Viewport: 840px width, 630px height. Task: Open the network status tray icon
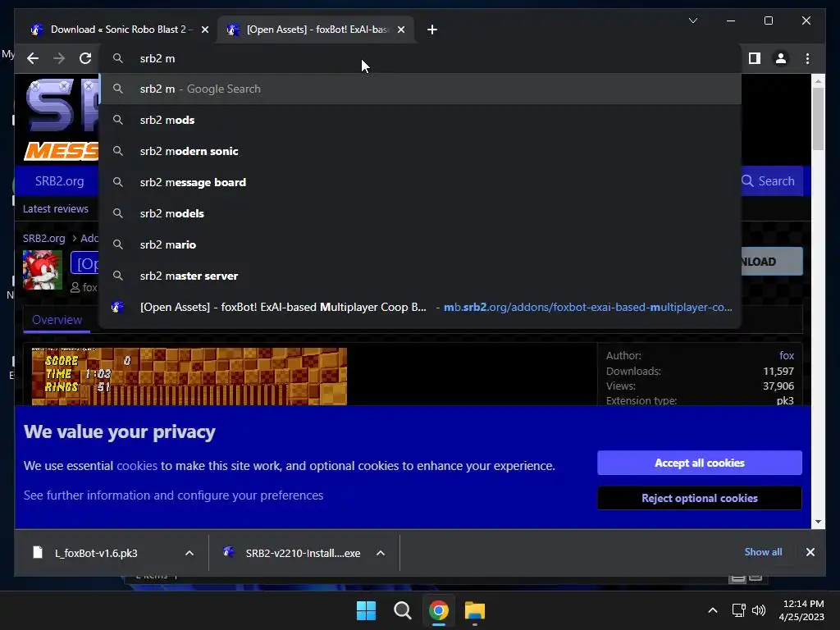tap(739, 610)
